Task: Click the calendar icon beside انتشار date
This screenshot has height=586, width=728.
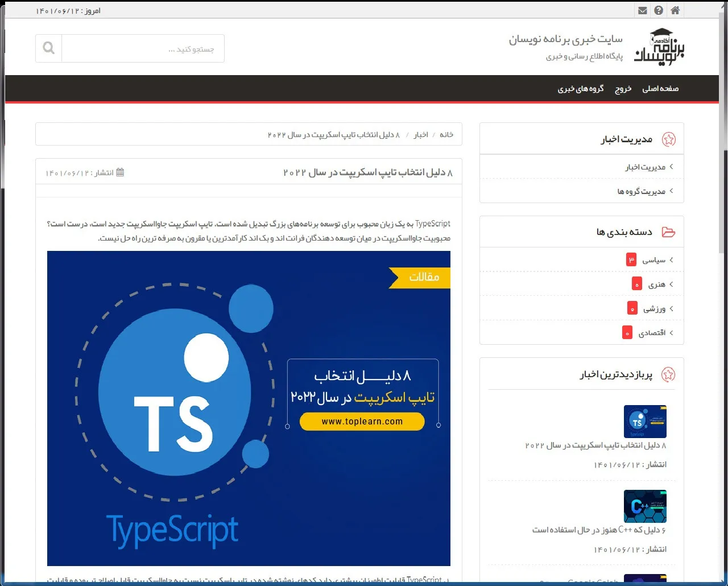Action: pyautogui.click(x=120, y=172)
